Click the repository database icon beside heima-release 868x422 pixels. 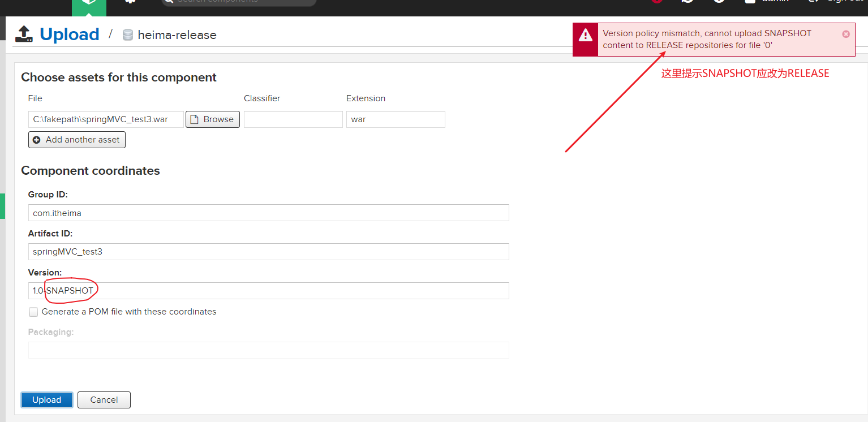coord(127,35)
